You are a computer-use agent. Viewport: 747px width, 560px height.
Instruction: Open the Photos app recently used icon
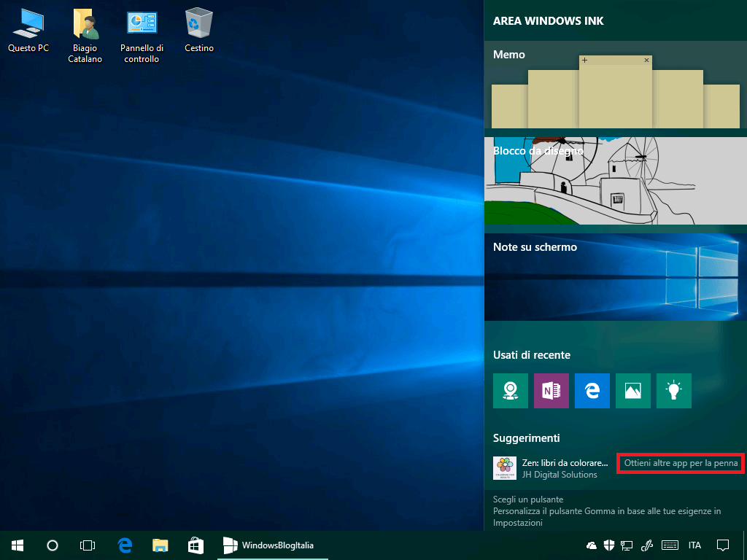(x=632, y=391)
